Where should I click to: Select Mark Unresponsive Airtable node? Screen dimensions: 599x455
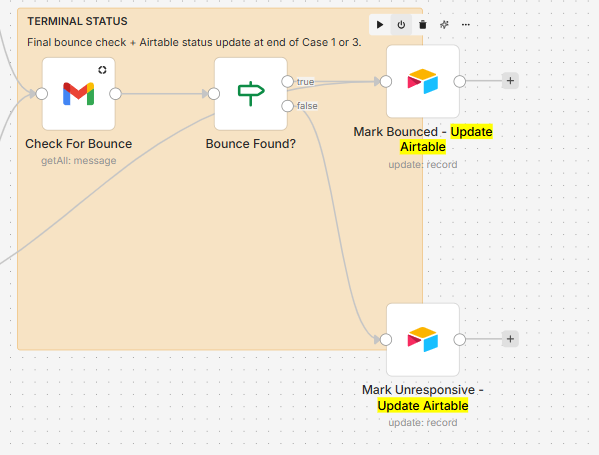click(423, 339)
